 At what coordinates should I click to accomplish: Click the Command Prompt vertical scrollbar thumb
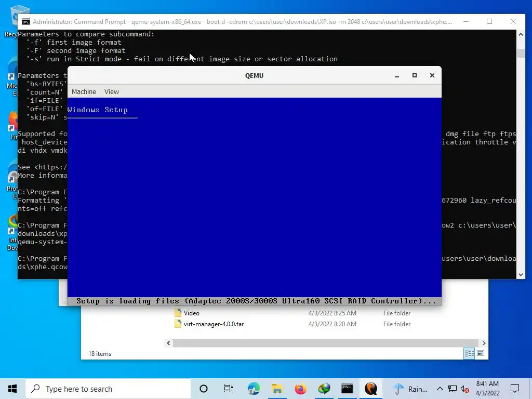coord(521,53)
